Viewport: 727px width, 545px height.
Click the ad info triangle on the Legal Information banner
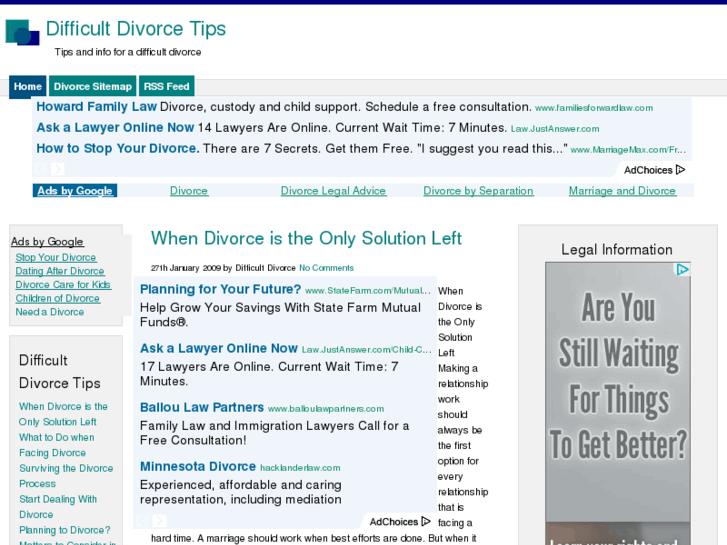coord(682,269)
